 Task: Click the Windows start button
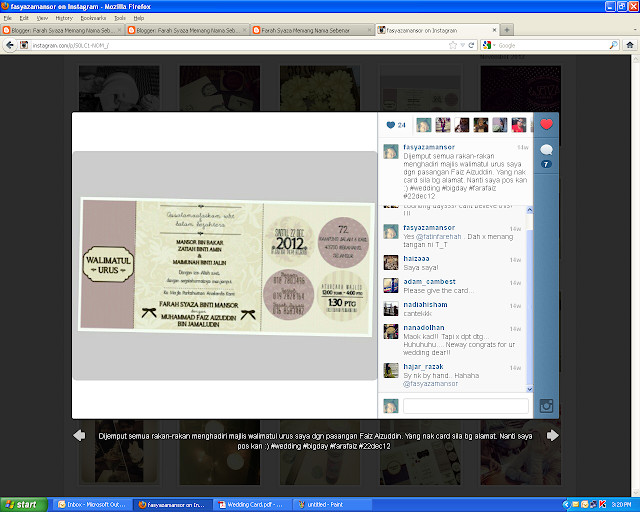(x=23, y=505)
